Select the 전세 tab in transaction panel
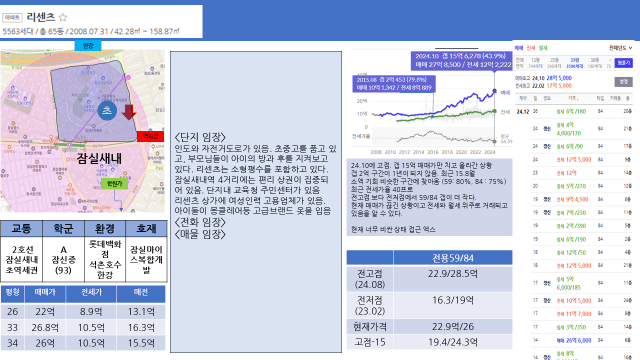Image resolution: width=640 pixels, height=360 pixels. click(x=531, y=48)
